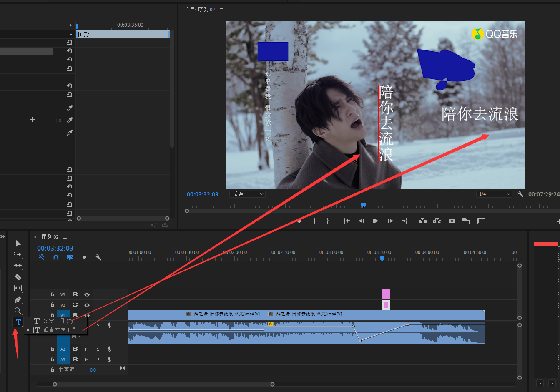Enable voice-over record on A2
Image resolution: width=560 pixels, height=392 pixels.
point(109,349)
